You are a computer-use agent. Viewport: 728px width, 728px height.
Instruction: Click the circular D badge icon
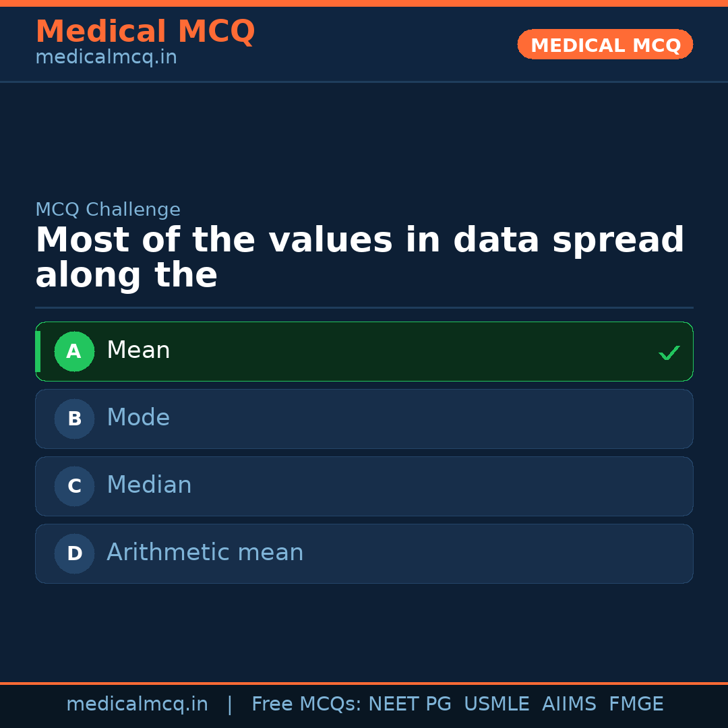pyautogui.click(x=74, y=553)
